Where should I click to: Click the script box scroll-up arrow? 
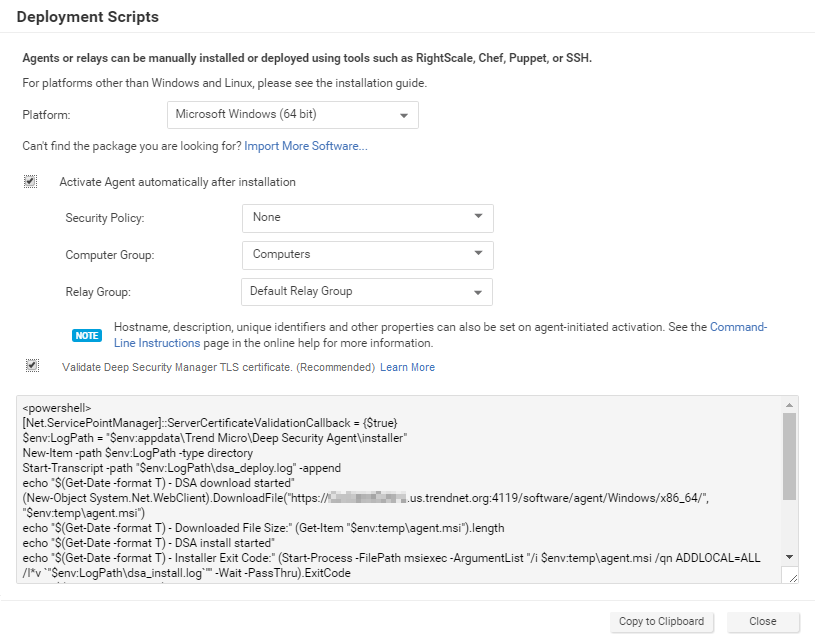point(789,405)
